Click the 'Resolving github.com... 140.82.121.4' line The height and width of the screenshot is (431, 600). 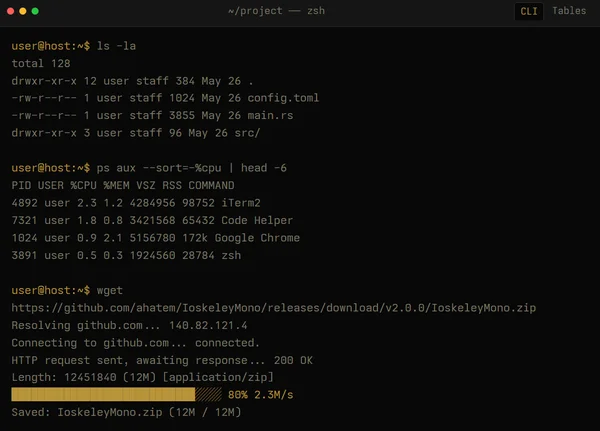[x=129, y=325]
